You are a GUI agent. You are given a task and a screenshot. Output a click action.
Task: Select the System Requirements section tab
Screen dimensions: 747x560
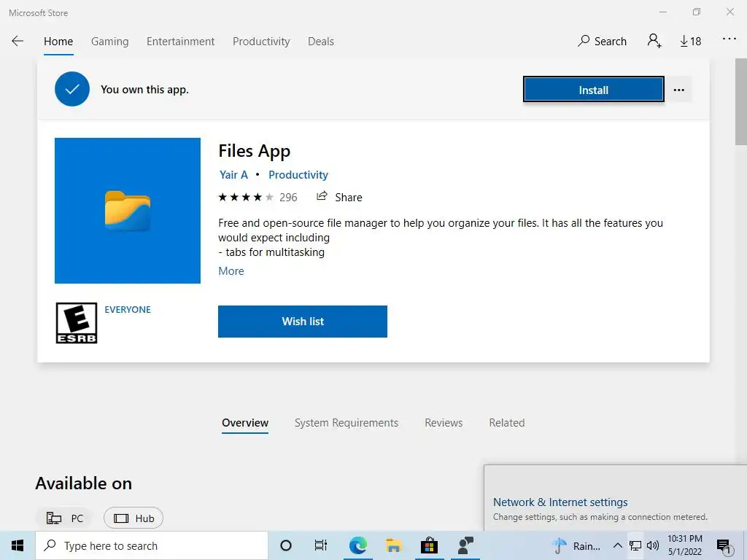pos(347,423)
